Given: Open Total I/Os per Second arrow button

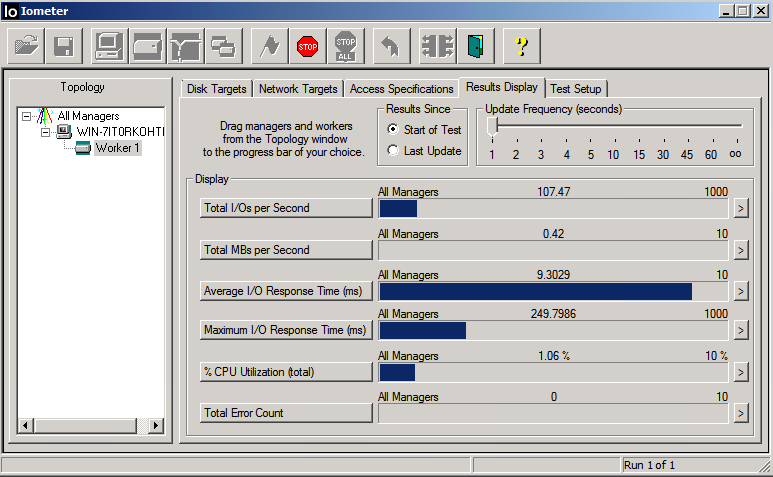Looking at the screenshot, I should (x=740, y=208).
